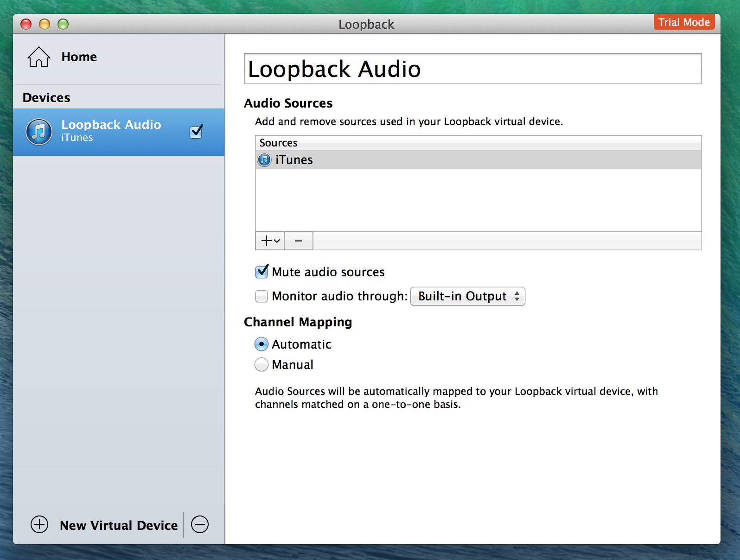This screenshot has height=560, width=740.
Task: Zoom the Loopback window with green button
Action: click(63, 24)
